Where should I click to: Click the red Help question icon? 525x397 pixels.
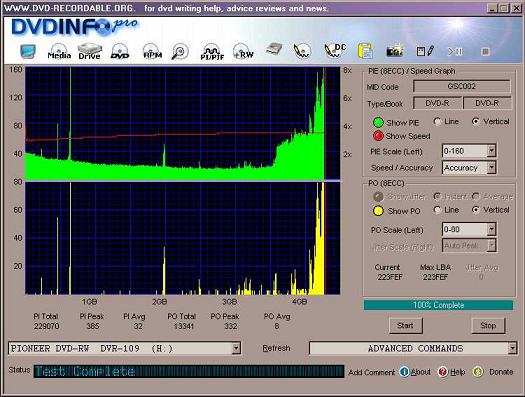[x=443, y=372]
